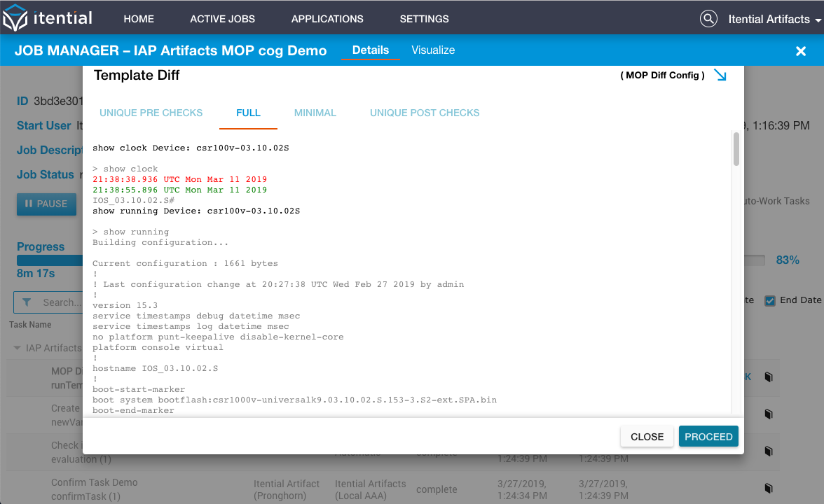The height and width of the screenshot is (504, 824).
Task: Pause the job with PAUSE button
Action: tap(47, 204)
